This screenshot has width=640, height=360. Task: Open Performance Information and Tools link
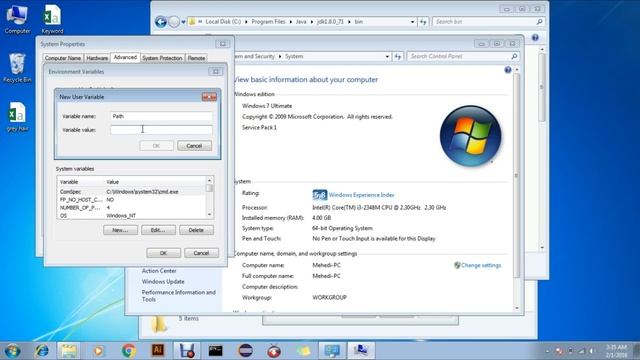coord(178,296)
